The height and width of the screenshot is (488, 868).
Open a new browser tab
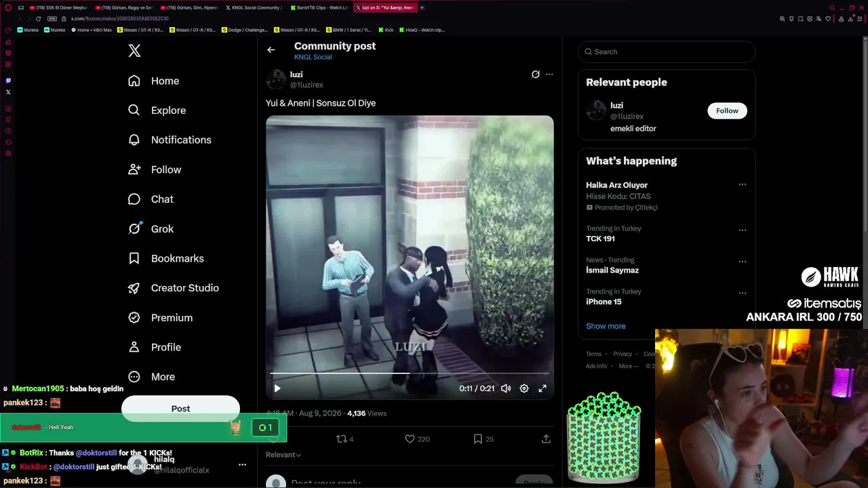[x=422, y=7]
